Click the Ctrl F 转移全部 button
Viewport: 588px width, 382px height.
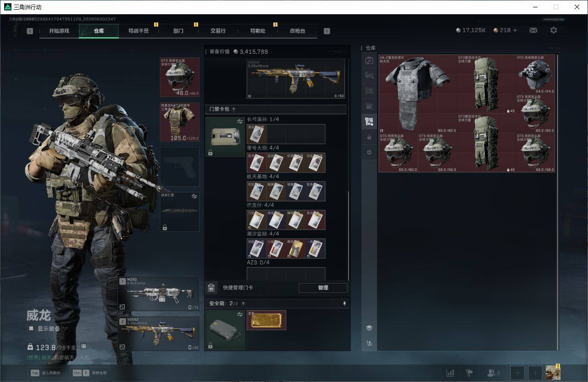[x=91, y=373]
